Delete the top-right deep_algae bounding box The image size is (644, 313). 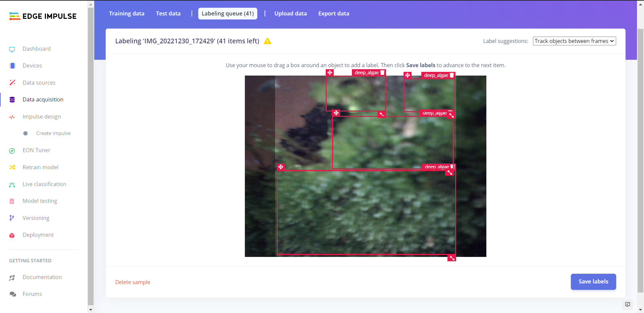point(452,75)
